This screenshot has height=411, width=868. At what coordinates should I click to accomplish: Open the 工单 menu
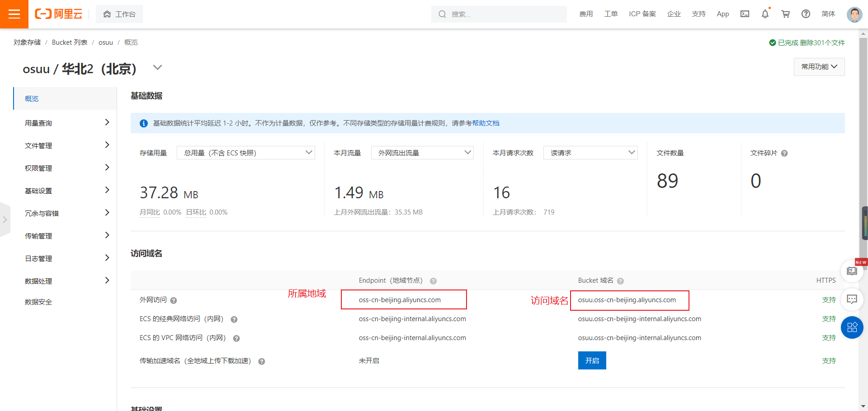pos(611,14)
